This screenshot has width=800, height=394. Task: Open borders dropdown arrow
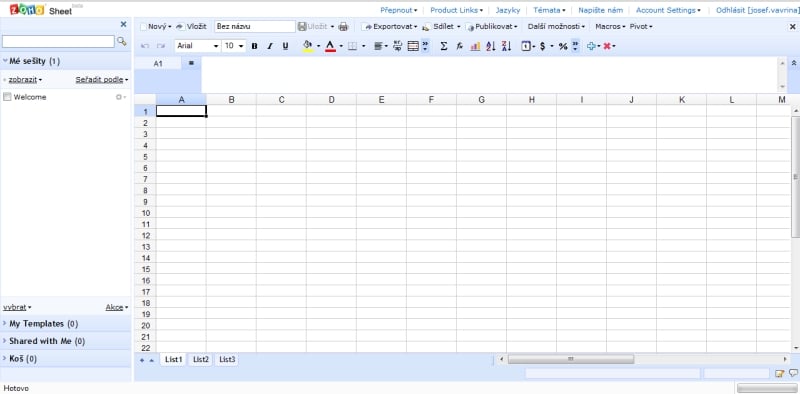click(363, 46)
